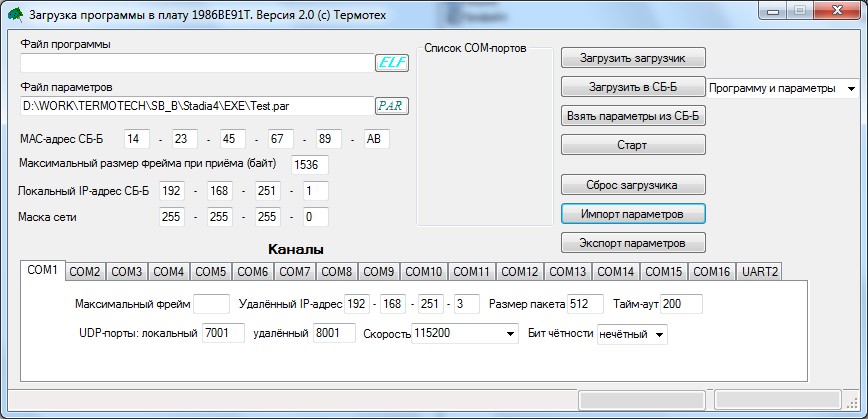
Task: Switch to the COM6 tab
Action: (253, 272)
